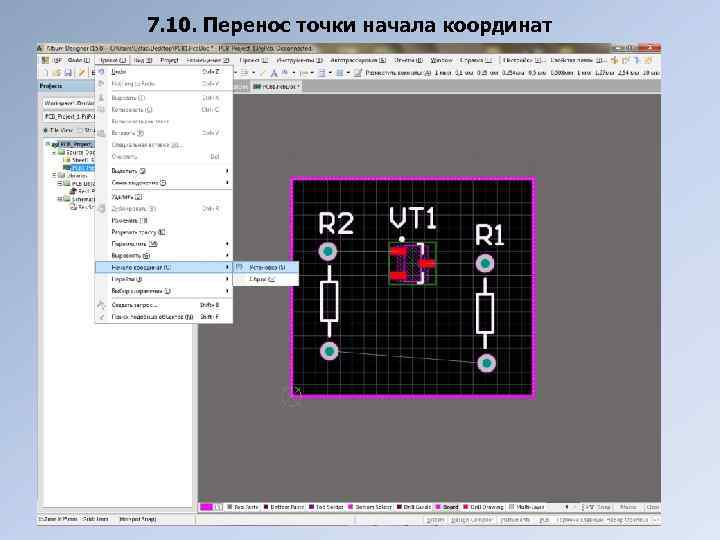Open the Project menu
The width and height of the screenshot is (720, 540).
pos(169,60)
